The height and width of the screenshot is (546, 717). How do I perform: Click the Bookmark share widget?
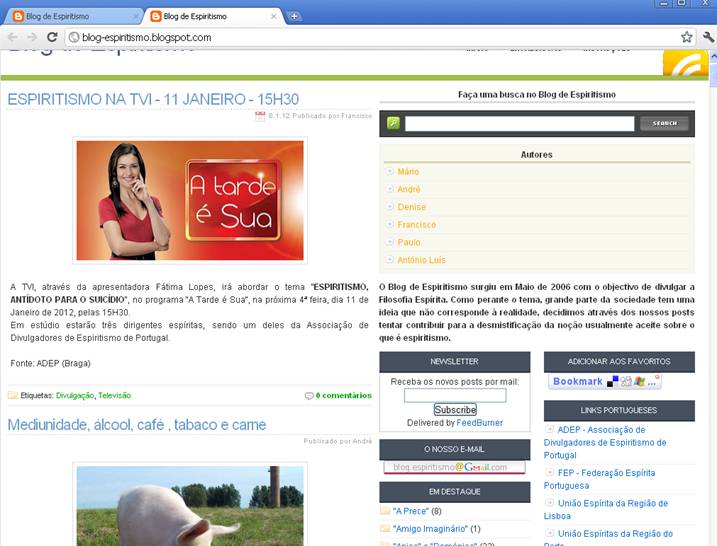[605, 382]
